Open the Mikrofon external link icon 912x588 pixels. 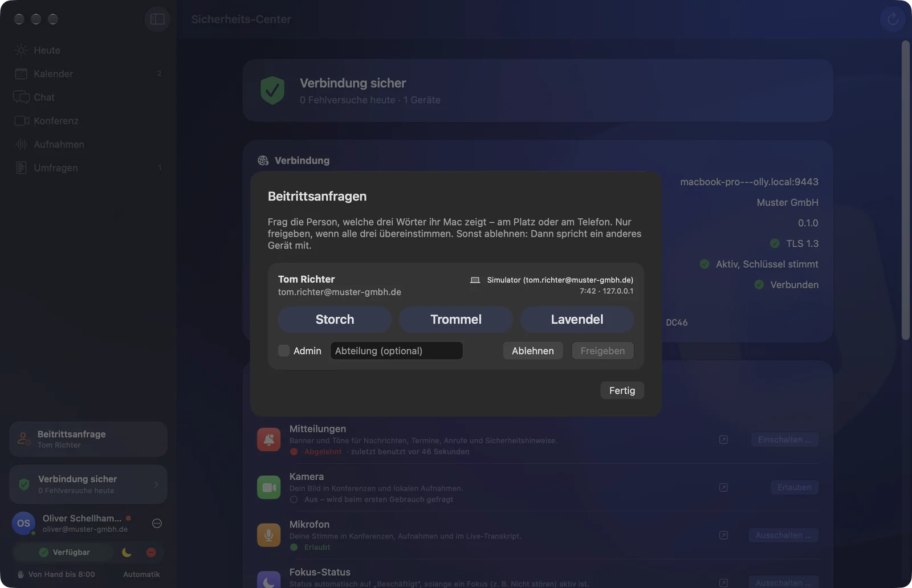[x=723, y=536]
